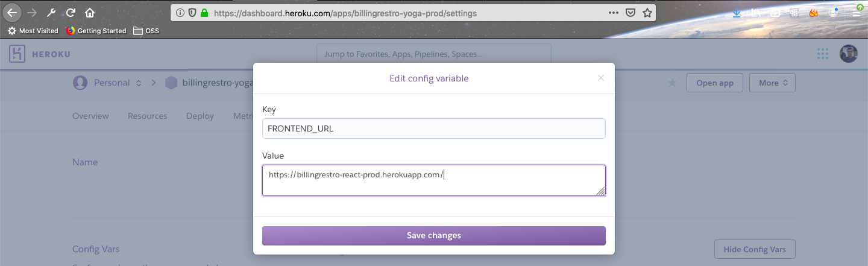Open the Firefox downloads panel
This screenshot has height=266, width=868.
pos(737,13)
